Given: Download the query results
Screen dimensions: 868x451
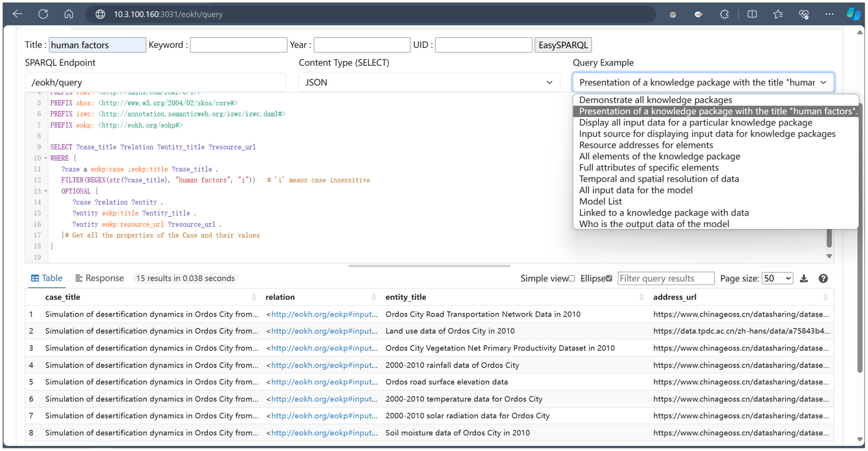Looking at the screenshot, I should coord(804,279).
